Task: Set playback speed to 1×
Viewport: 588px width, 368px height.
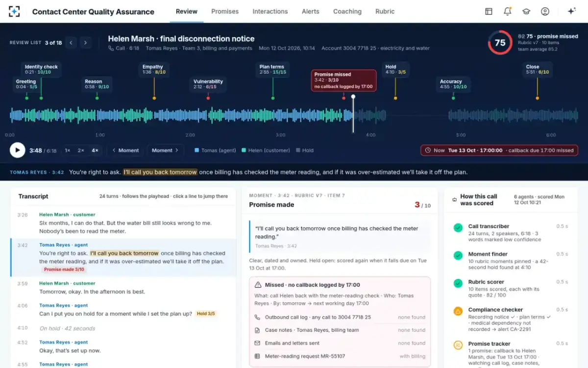Action: (x=68, y=150)
